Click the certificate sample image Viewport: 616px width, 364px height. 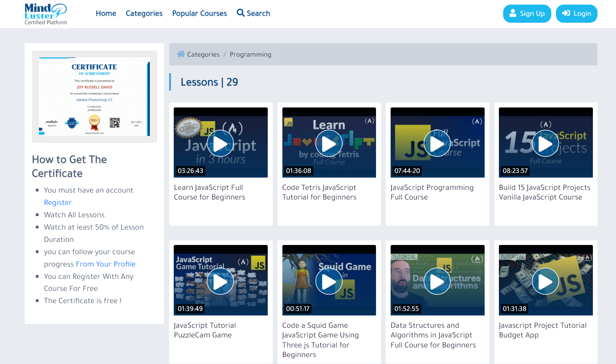tap(94, 97)
